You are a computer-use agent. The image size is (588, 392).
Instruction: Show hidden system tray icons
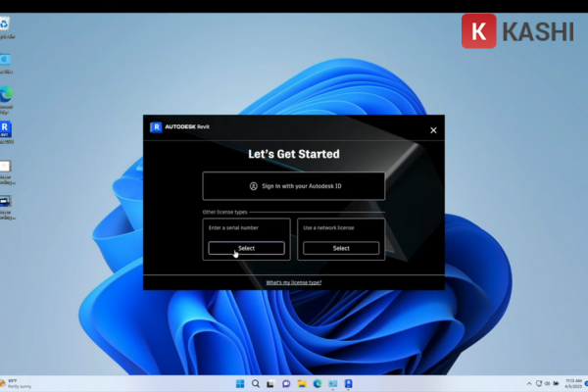[529, 383]
